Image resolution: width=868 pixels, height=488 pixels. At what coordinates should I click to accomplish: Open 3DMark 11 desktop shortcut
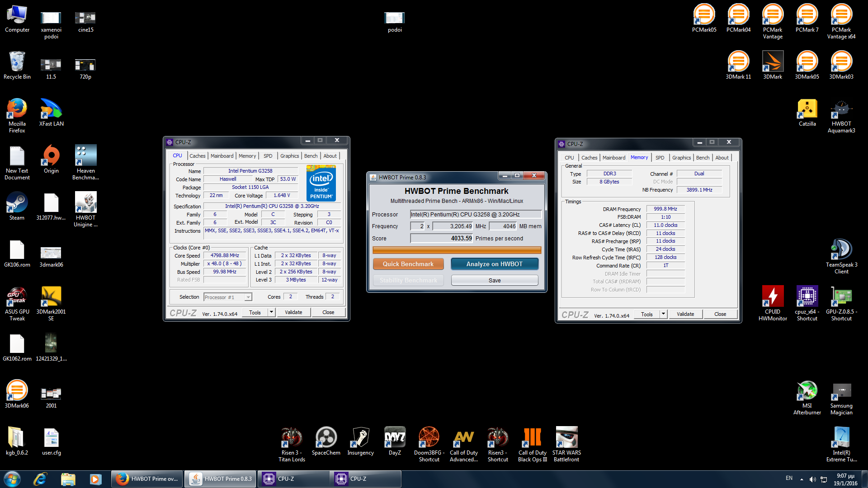(x=738, y=65)
